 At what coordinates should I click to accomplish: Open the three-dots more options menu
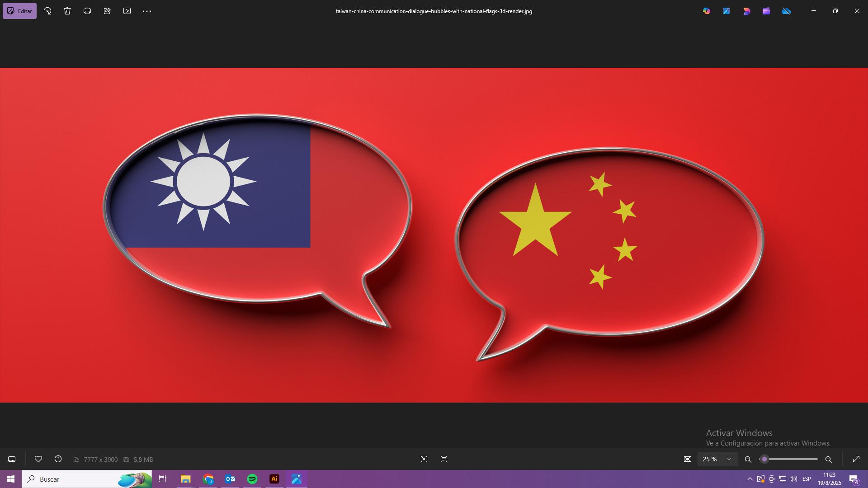coord(147,11)
